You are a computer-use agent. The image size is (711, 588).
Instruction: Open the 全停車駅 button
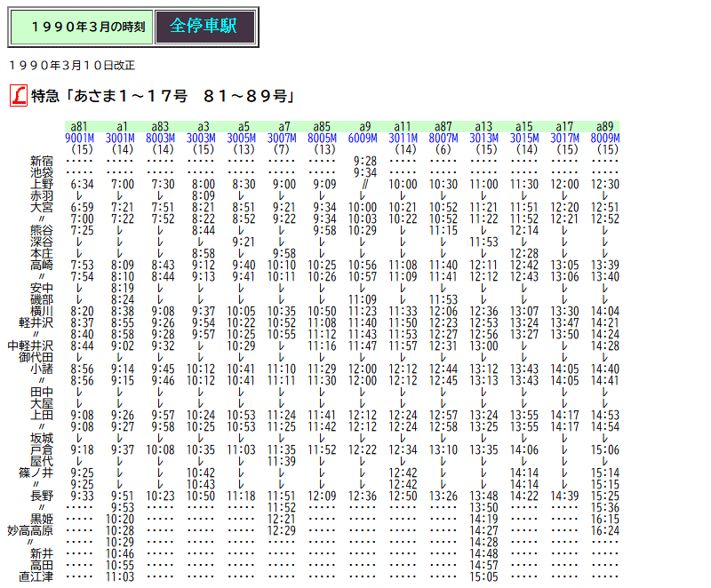pos(205,27)
